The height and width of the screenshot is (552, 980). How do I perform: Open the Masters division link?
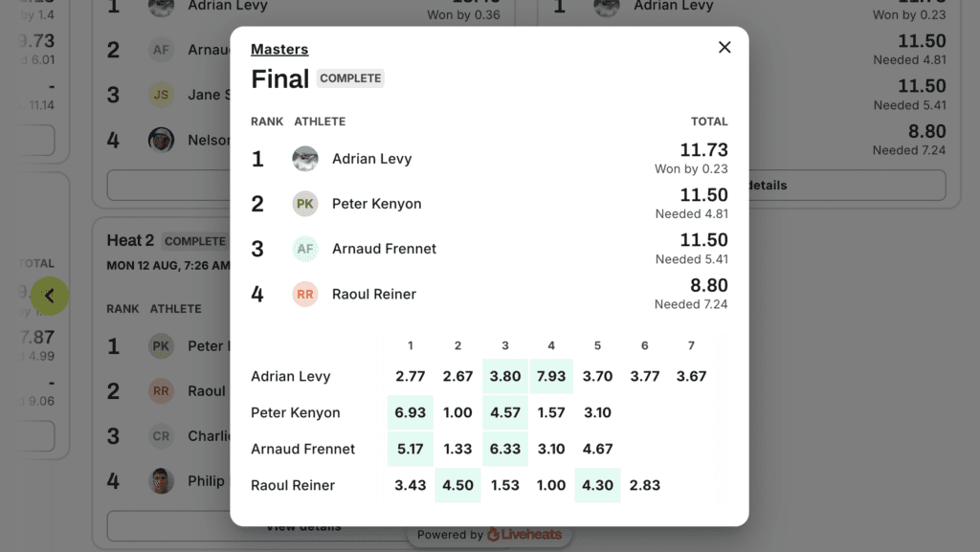pos(278,49)
